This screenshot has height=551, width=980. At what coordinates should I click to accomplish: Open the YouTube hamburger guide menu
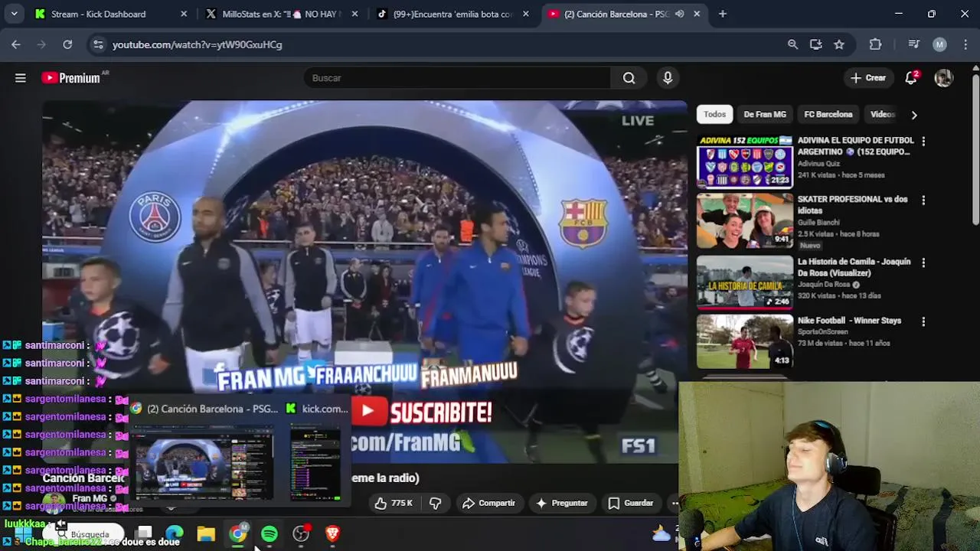tap(21, 78)
